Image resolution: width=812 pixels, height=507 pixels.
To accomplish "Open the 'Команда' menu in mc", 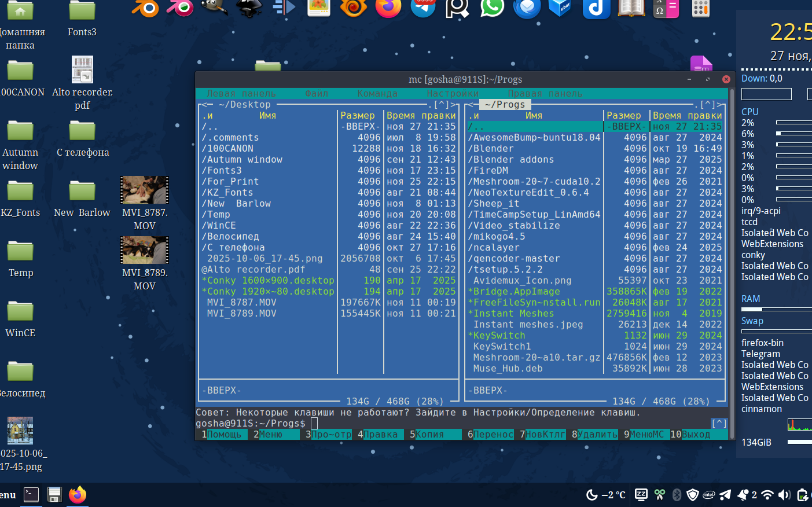I will [x=377, y=94].
